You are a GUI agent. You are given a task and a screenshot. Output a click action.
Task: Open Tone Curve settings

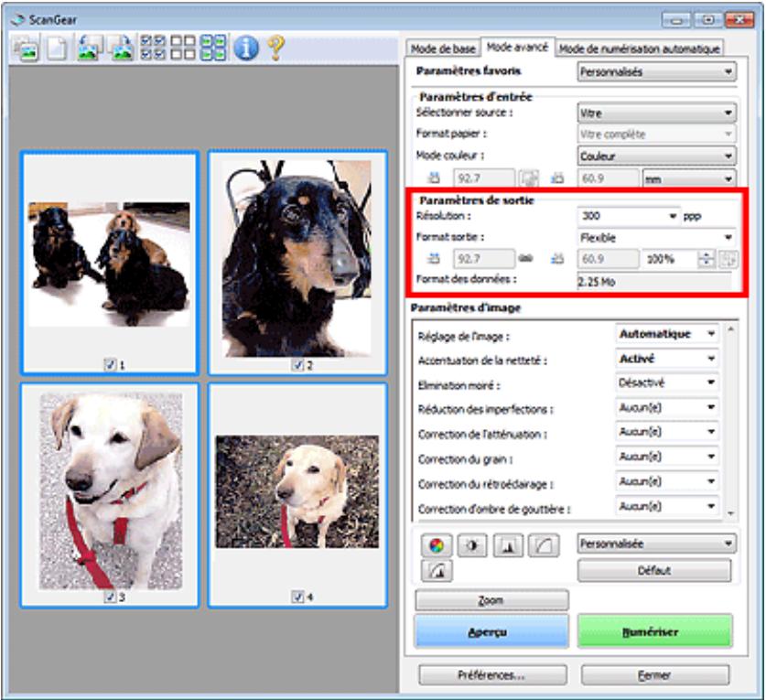click(544, 545)
